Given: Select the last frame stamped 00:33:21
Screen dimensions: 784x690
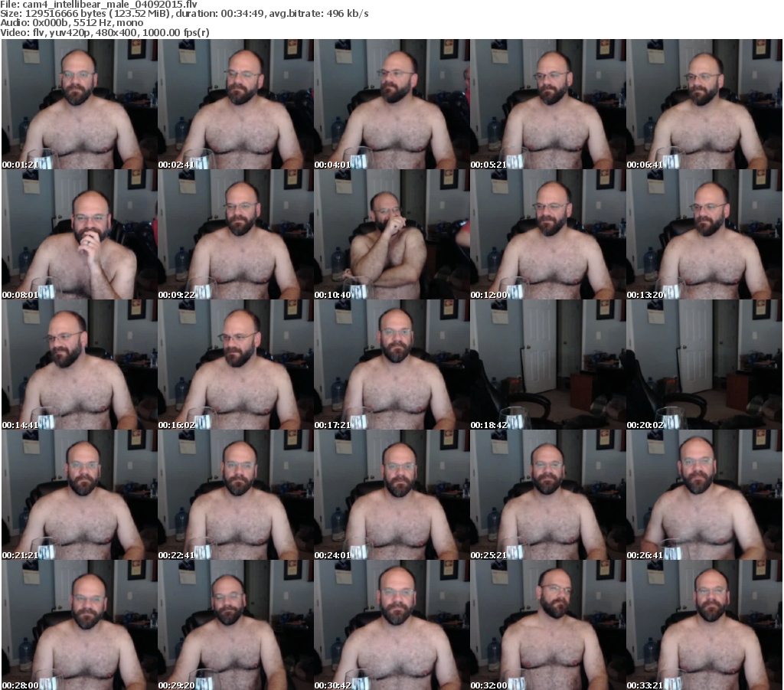Looking at the screenshot, I should click(704, 625).
